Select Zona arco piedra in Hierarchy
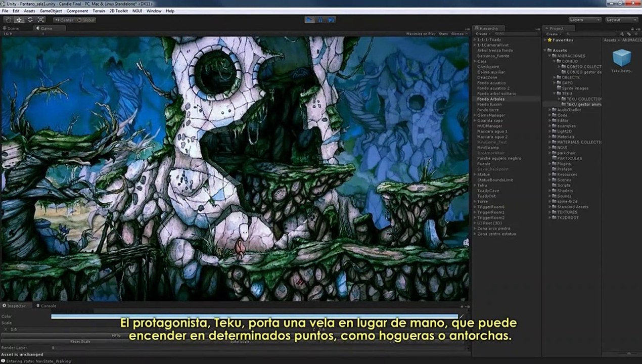 (494, 229)
